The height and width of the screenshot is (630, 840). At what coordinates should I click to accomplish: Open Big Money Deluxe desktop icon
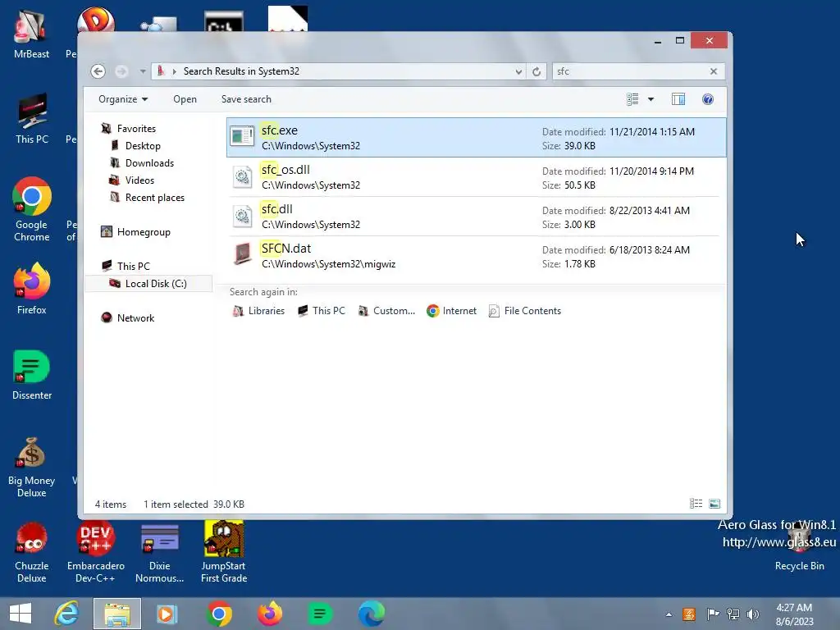32,467
